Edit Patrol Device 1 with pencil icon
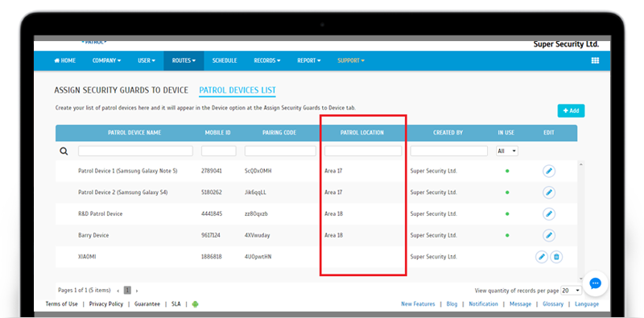The height and width of the screenshot is (318, 644). [x=549, y=171]
